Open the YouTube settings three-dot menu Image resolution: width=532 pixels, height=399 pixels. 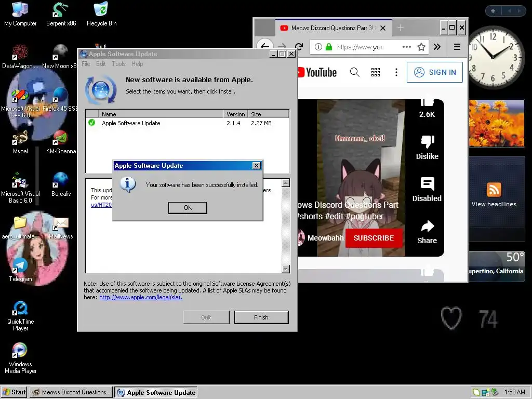click(396, 72)
